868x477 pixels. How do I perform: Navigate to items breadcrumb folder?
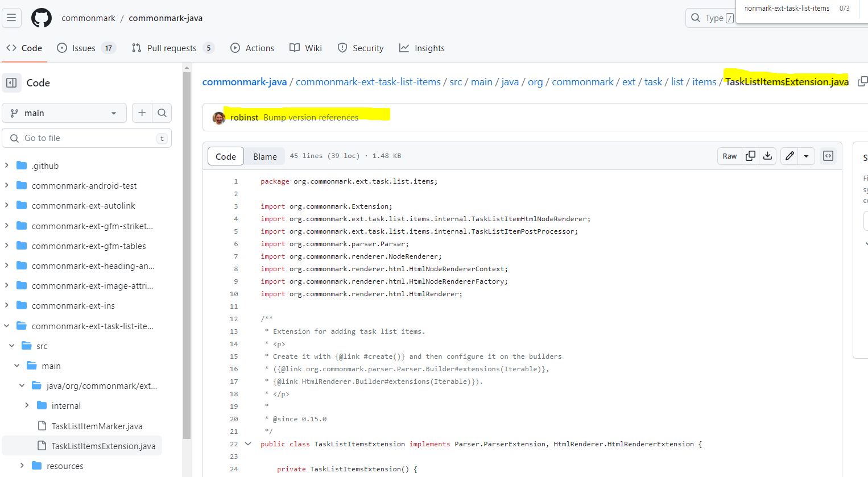(704, 82)
